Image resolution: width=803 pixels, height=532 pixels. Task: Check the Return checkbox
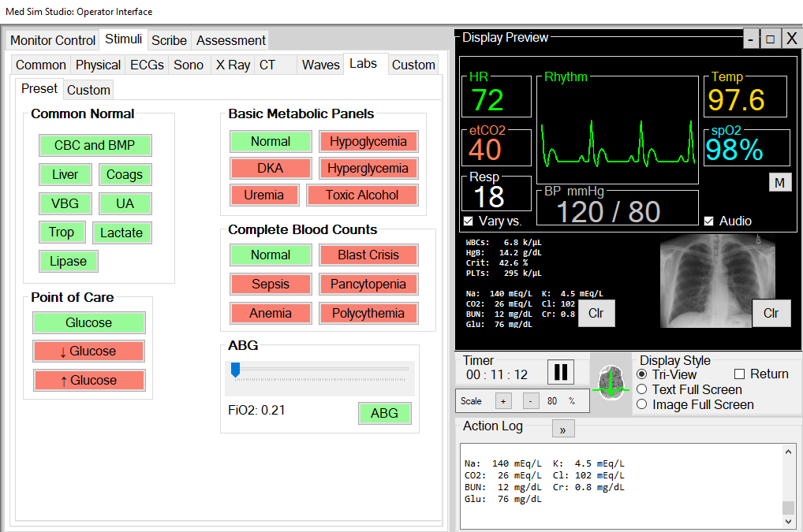click(738, 374)
